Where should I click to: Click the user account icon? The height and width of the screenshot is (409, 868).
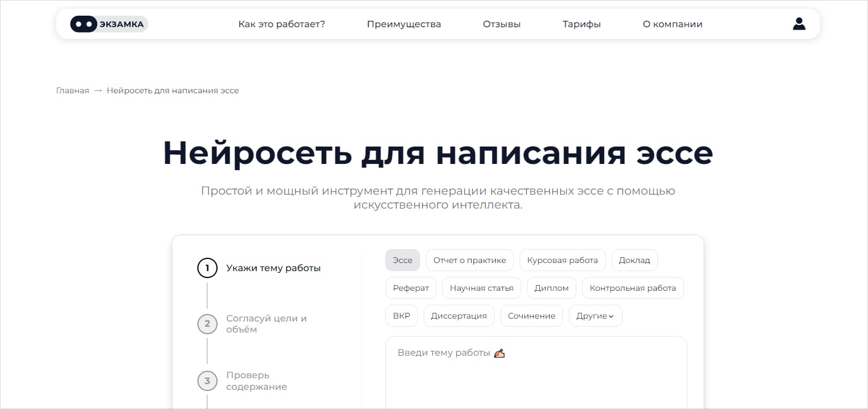point(799,24)
